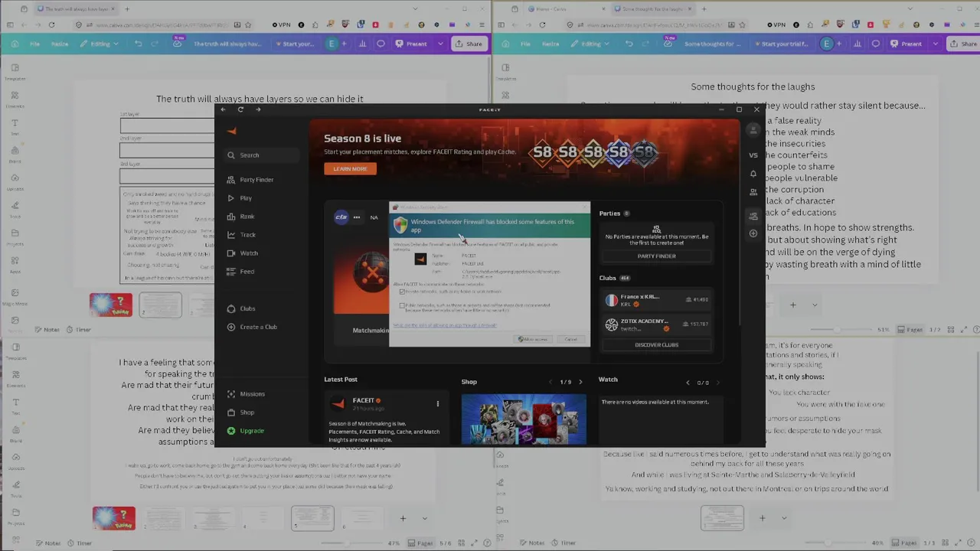Click the LEARN MORE button

coord(350,168)
